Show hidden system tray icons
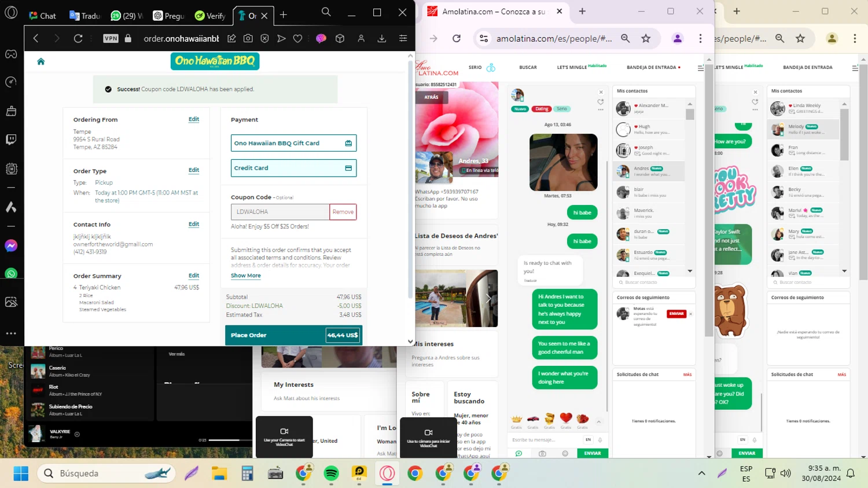 [x=701, y=474]
